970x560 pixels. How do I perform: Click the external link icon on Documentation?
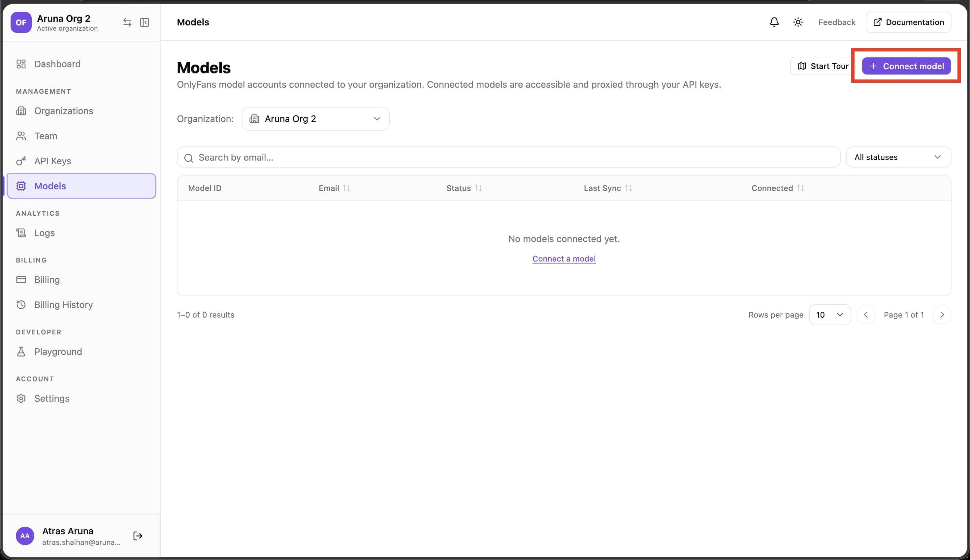coord(877,22)
